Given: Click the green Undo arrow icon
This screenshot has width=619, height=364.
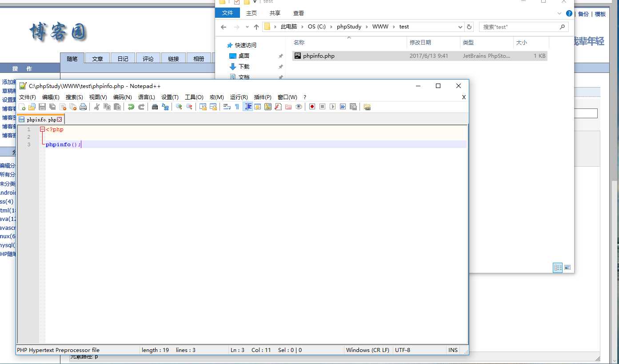Looking at the screenshot, I should pos(131,107).
